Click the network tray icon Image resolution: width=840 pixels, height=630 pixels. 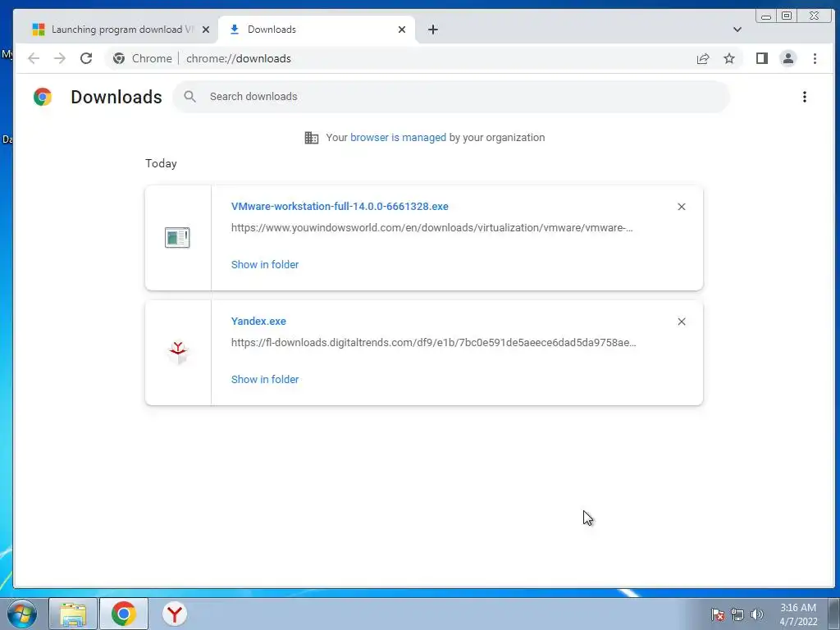point(737,614)
